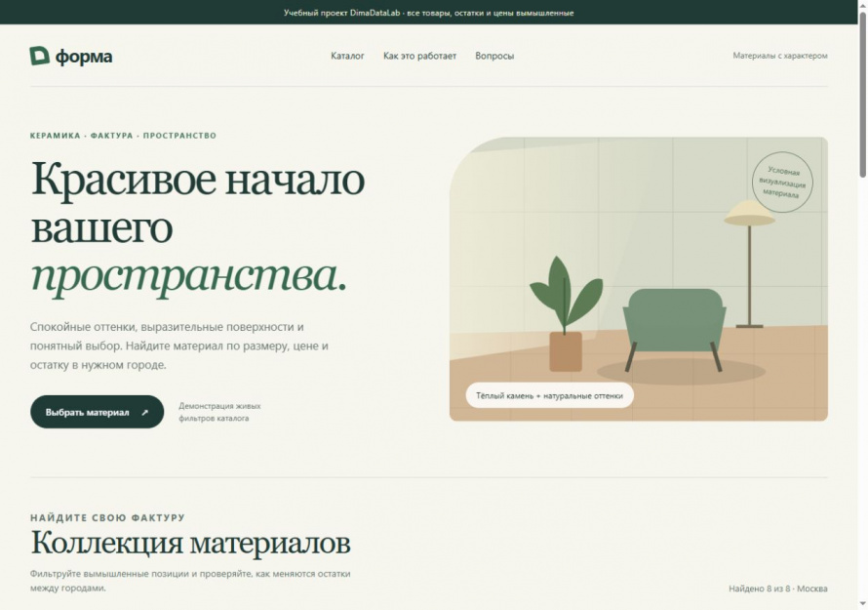The height and width of the screenshot is (610, 868).
Task: Click the green Форма logo icon
Action: pyautogui.click(x=39, y=56)
